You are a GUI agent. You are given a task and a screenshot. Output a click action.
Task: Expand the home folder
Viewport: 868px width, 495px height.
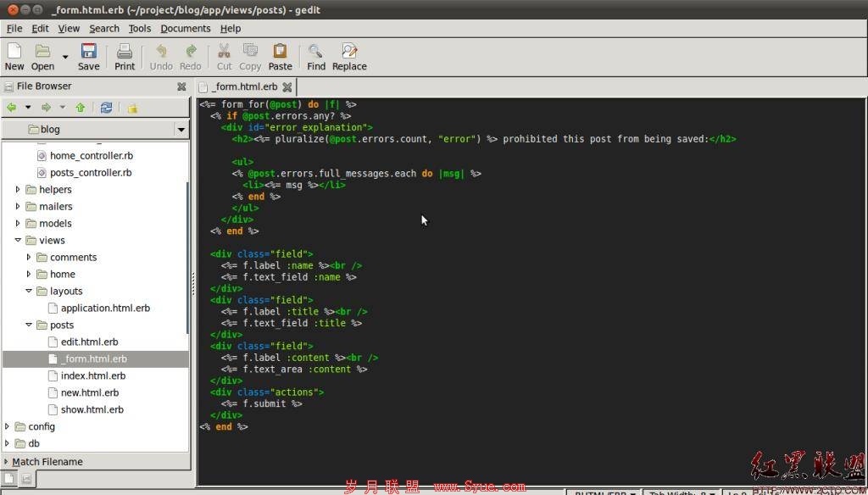pyautogui.click(x=29, y=274)
